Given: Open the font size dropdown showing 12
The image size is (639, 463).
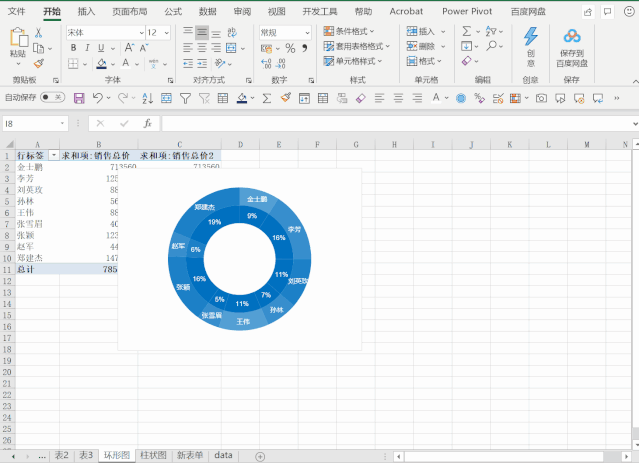Looking at the screenshot, I should [x=167, y=33].
